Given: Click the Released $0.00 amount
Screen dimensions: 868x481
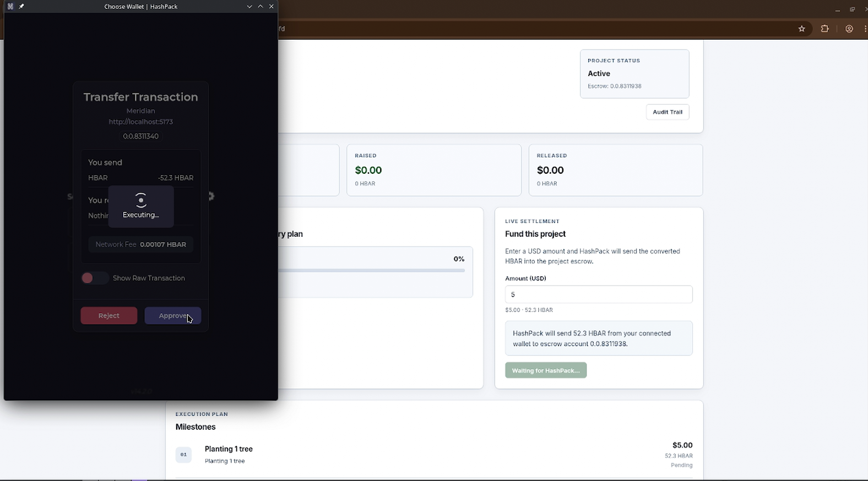Looking at the screenshot, I should (x=550, y=170).
